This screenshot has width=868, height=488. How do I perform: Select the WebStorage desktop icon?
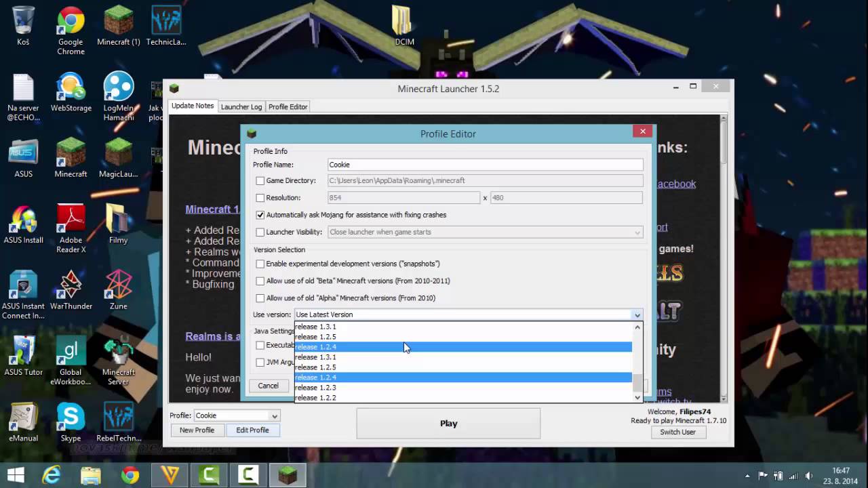tap(71, 92)
